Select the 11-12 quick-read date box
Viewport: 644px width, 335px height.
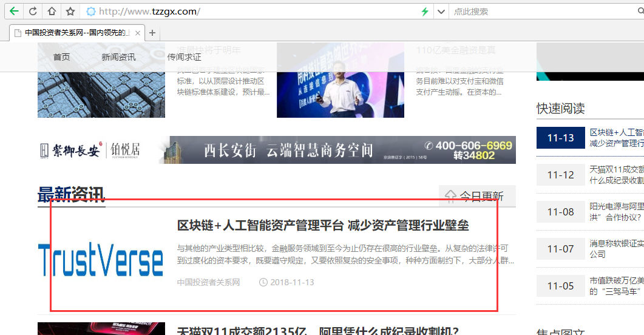(561, 175)
